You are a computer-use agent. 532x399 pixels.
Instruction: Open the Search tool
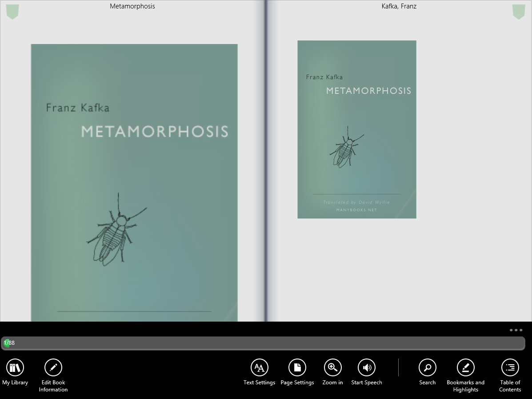427,368
